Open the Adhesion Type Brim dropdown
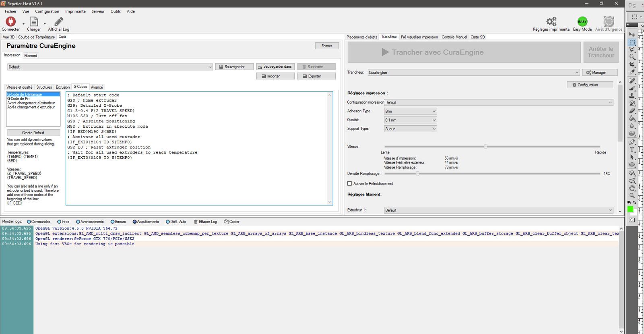Viewport: 644px width, 334px height. [x=411, y=111]
